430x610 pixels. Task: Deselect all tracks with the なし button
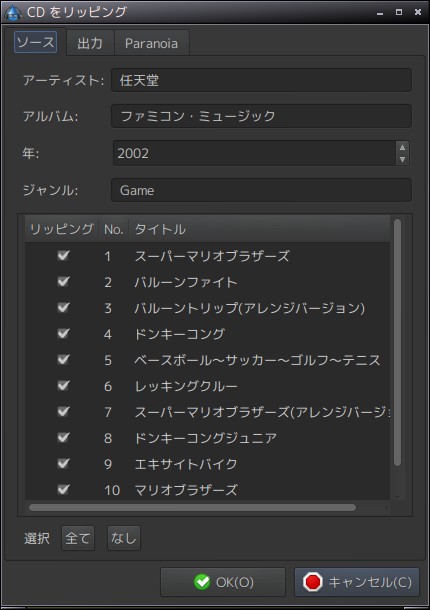[123, 538]
